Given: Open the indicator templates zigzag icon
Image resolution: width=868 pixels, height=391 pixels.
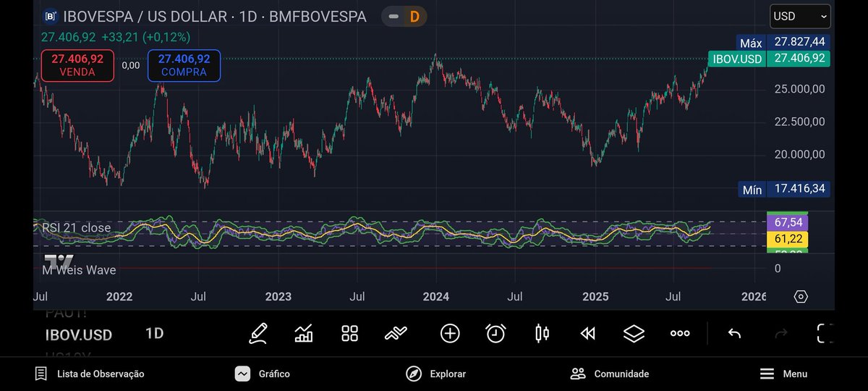Looking at the screenshot, I should pos(396,333).
